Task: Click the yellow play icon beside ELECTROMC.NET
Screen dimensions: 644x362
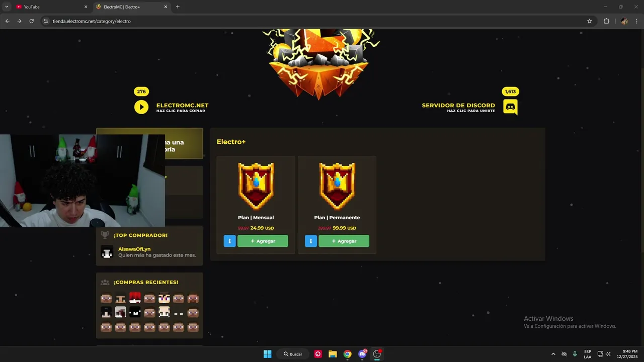Action: click(141, 107)
